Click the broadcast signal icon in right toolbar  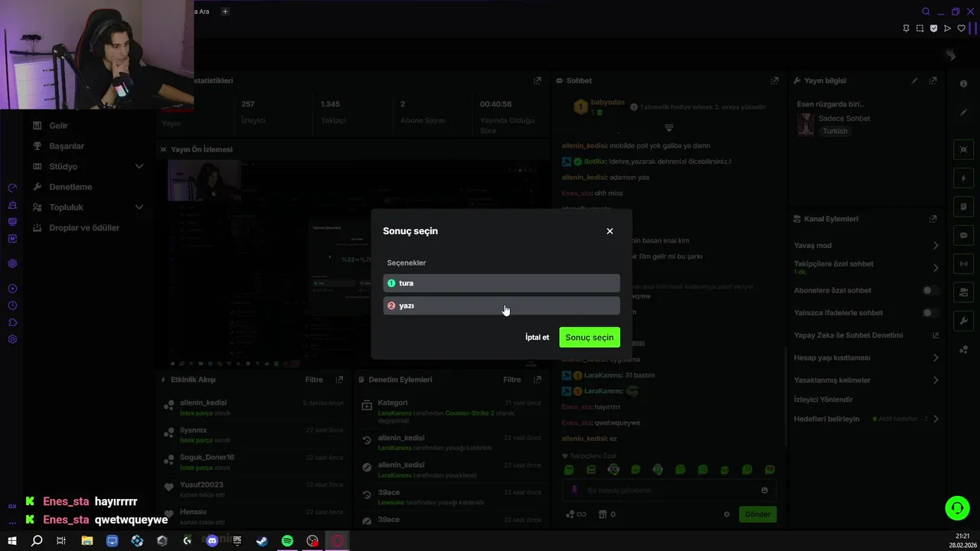click(963, 264)
